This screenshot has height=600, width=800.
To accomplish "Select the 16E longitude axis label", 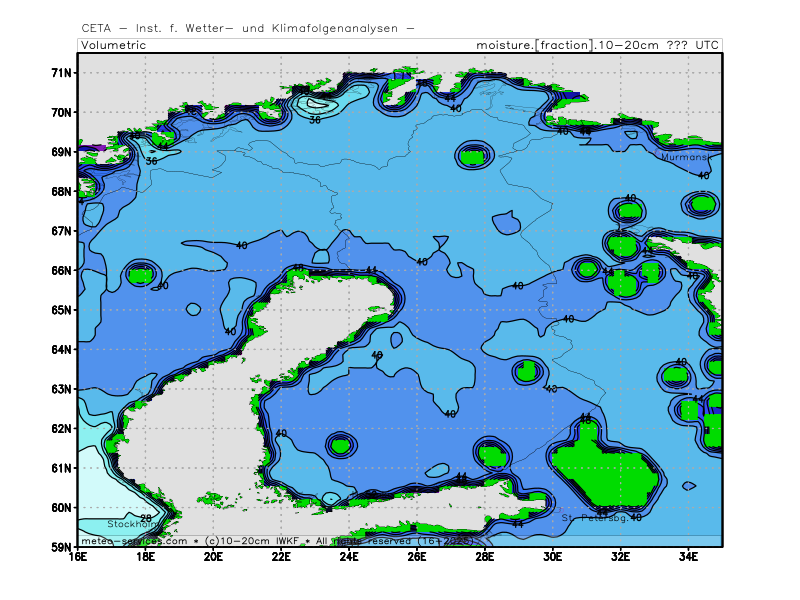I will [77, 558].
